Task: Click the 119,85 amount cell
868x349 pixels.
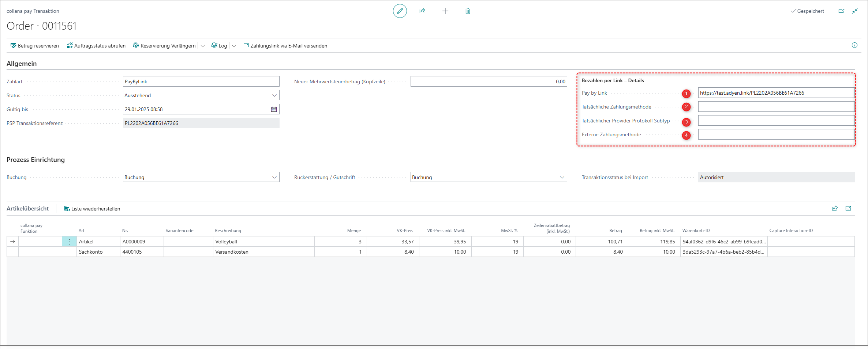Action: tap(654, 242)
